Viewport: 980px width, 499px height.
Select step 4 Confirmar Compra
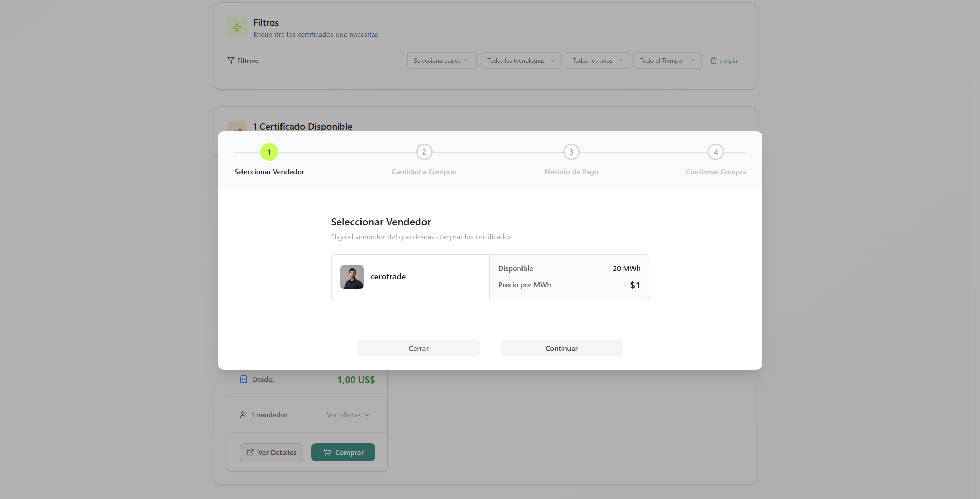[x=716, y=152]
